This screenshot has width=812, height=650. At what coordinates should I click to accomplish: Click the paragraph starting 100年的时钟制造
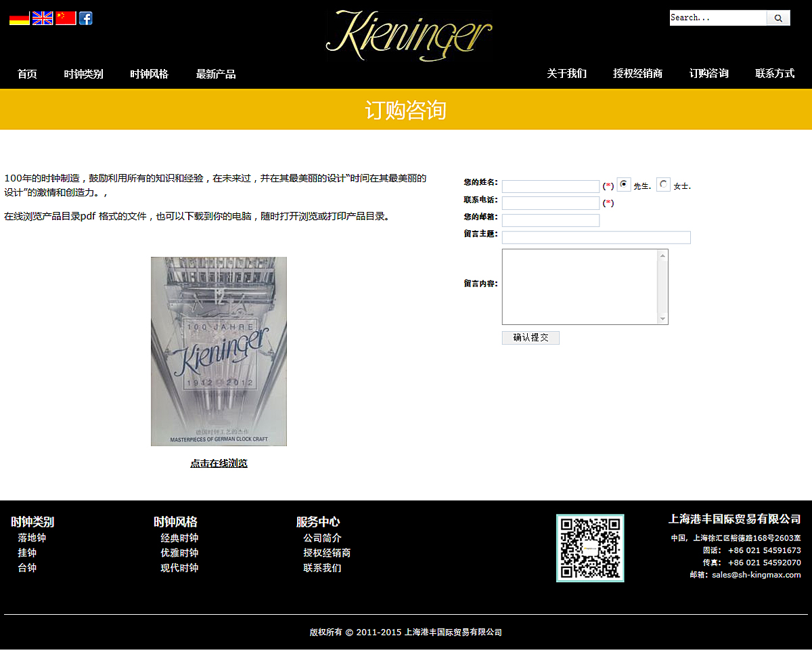(x=216, y=185)
